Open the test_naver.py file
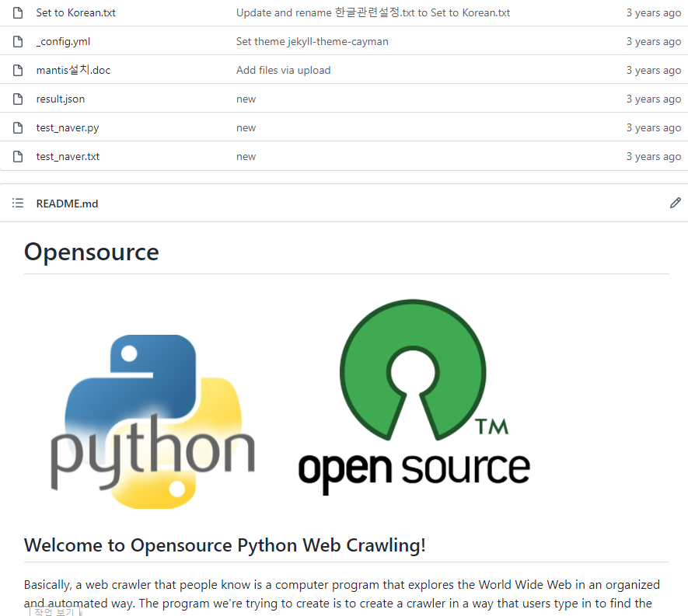This screenshot has width=688, height=616. click(x=68, y=128)
